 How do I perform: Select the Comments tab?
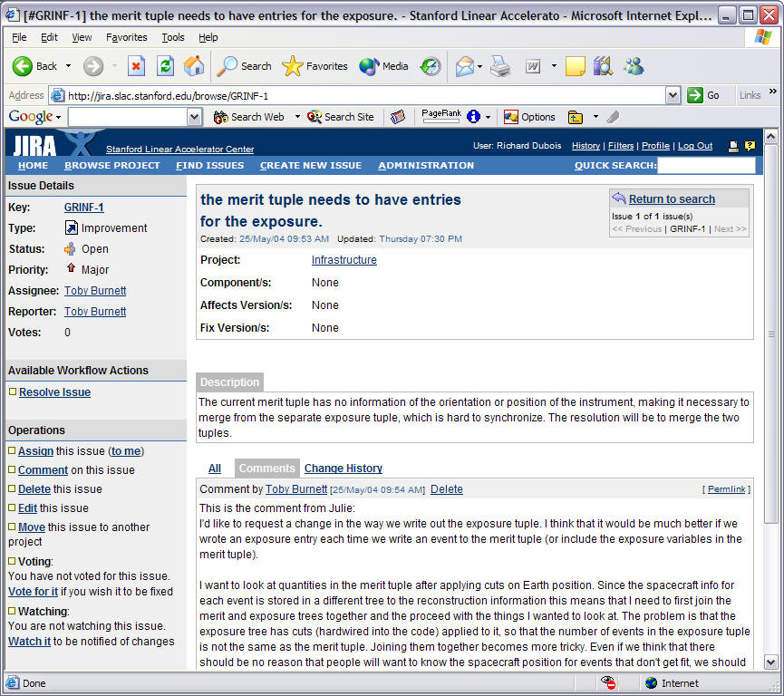[x=267, y=468]
